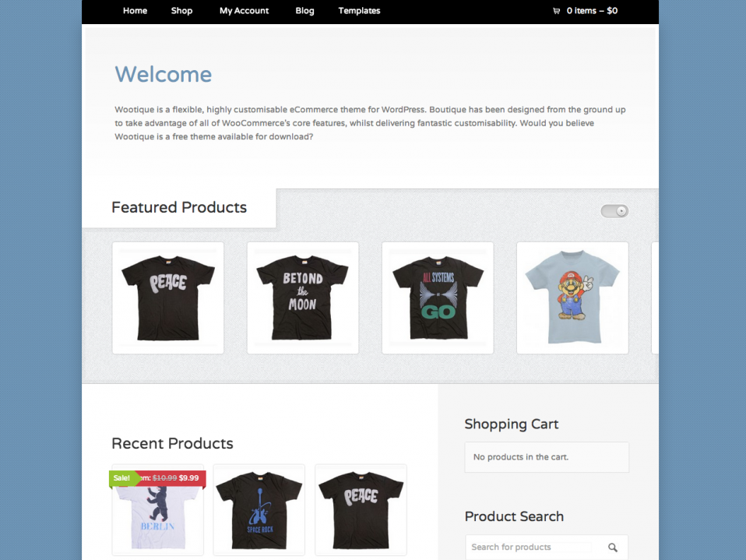Select the PEACE t-shirt featured product
The width and height of the screenshot is (746, 560).
pos(167,298)
